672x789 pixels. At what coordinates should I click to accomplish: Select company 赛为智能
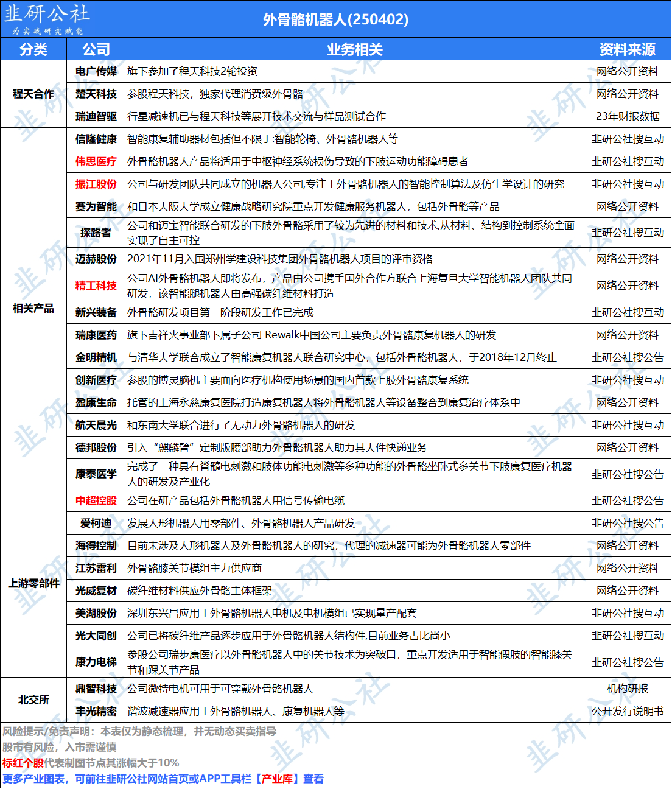pos(96,206)
